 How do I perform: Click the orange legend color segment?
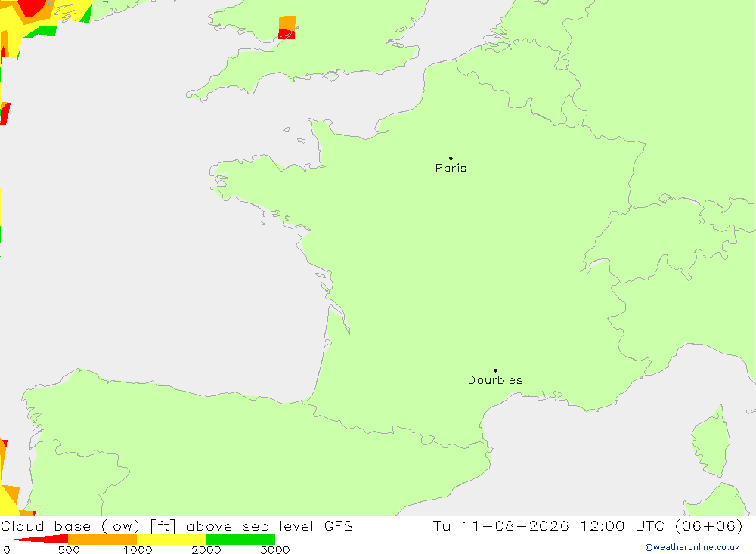point(103,539)
